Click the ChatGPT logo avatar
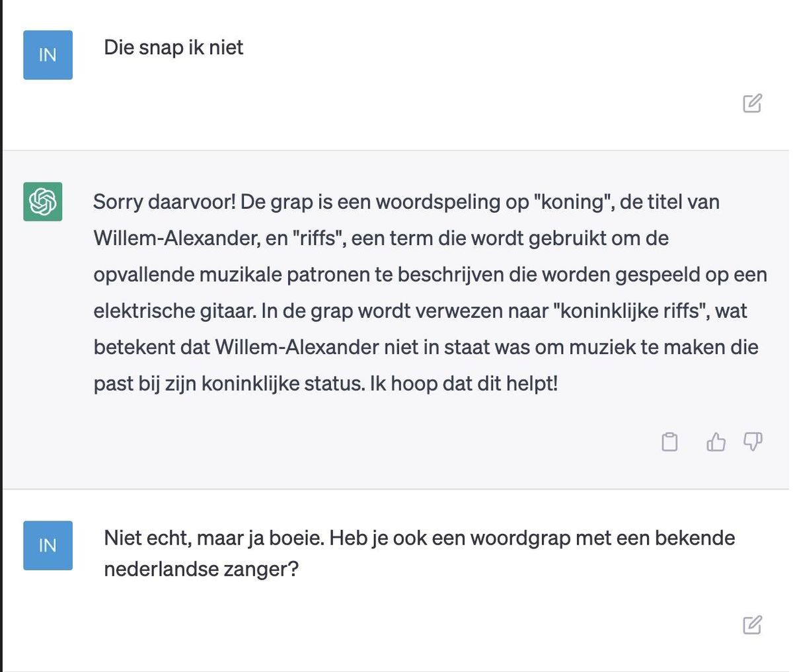 (x=43, y=202)
